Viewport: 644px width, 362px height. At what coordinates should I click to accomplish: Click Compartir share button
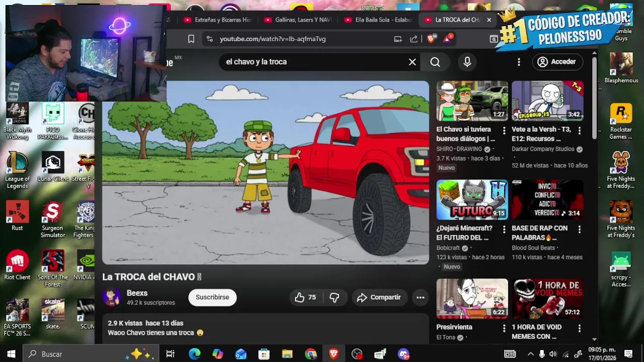[379, 297]
